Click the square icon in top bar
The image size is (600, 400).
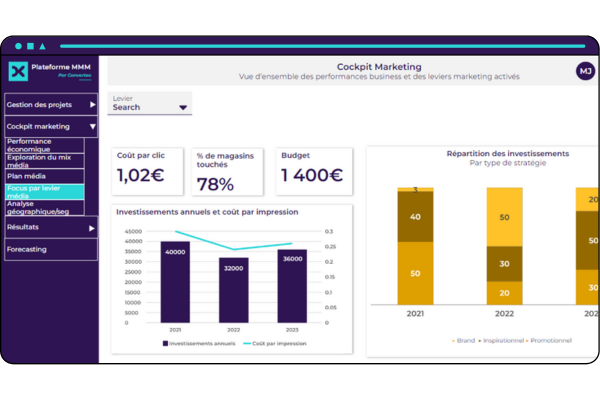[x=30, y=46]
